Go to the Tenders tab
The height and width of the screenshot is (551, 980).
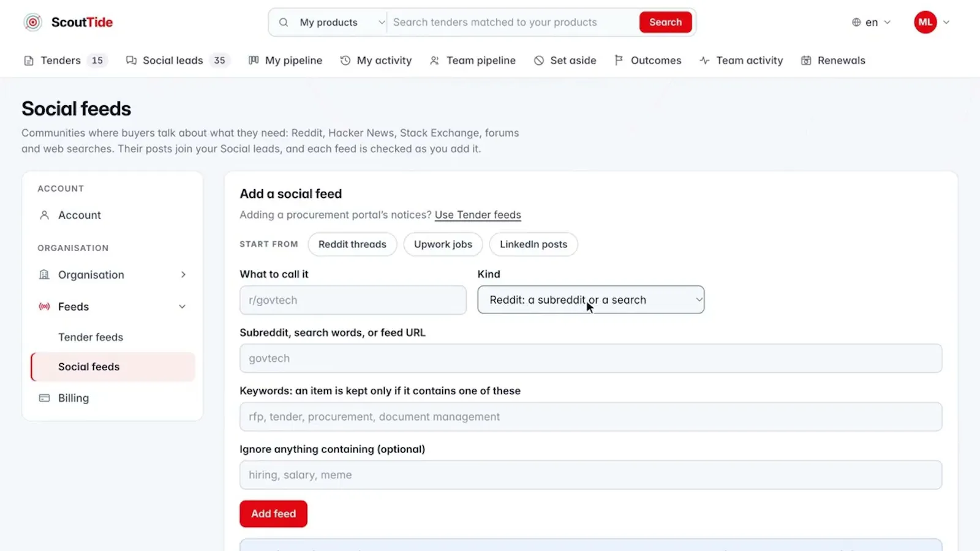tap(66, 61)
